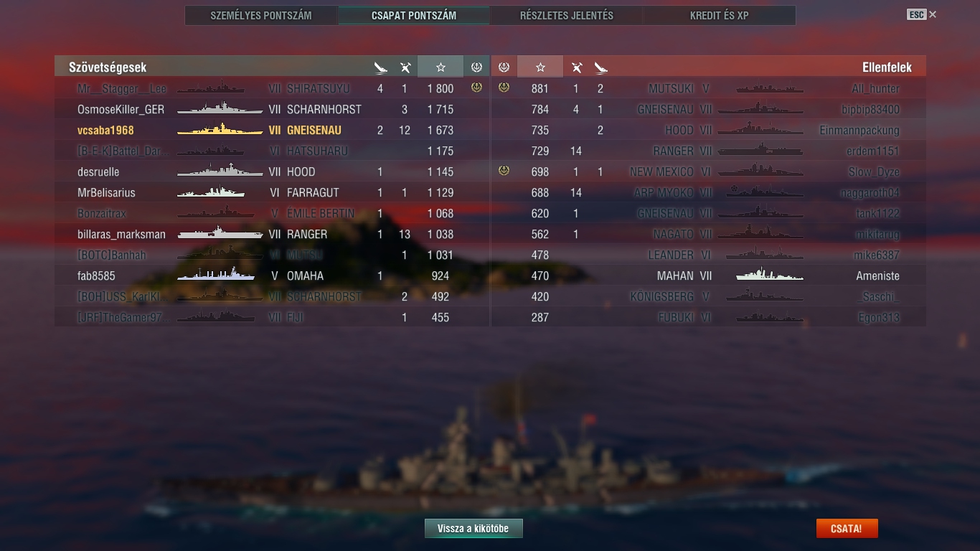Sort allies by aircraft shot down icon

click(x=405, y=67)
